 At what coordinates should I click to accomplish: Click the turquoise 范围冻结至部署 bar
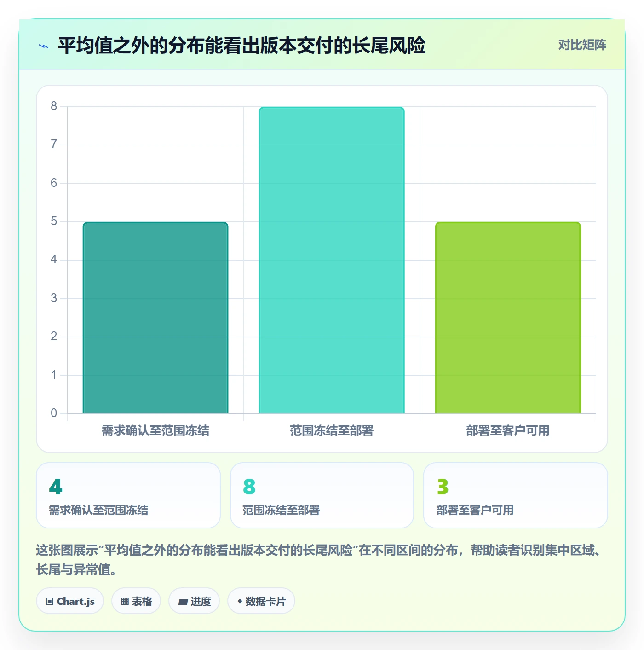[332, 260]
